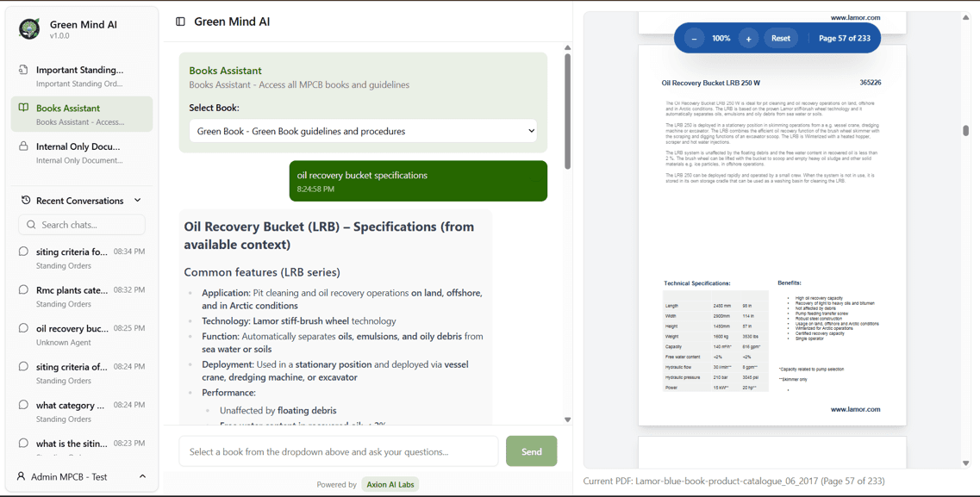Toggle the sidebar panel icon in header
This screenshot has width=980, height=497.
pos(181,22)
